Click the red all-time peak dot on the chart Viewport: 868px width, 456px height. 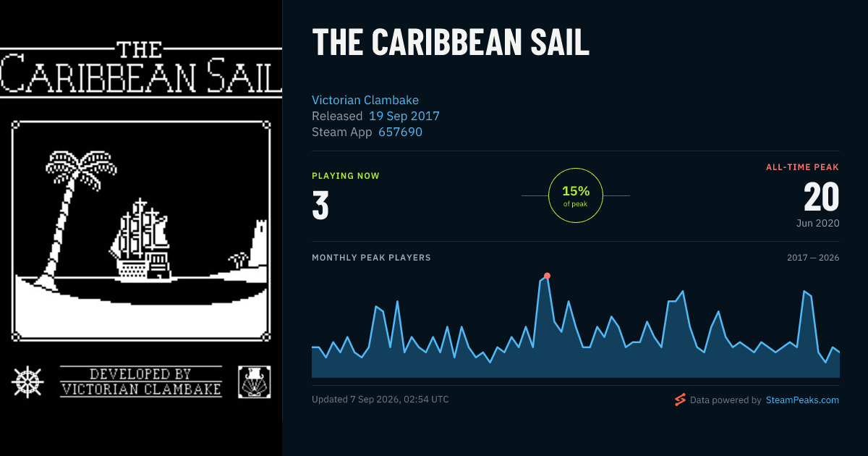coord(547,276)
